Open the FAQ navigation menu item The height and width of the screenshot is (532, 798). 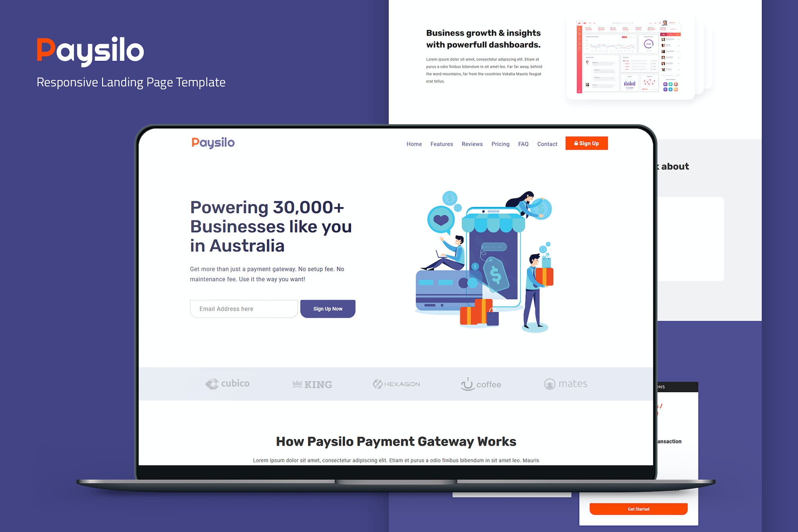(522, 144)
